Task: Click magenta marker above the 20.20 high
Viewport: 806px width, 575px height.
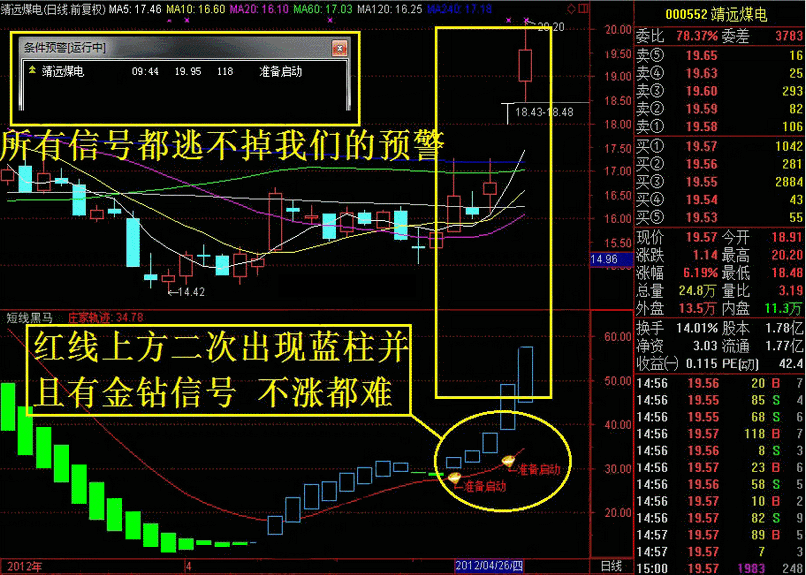Action: tap(526, 20)
